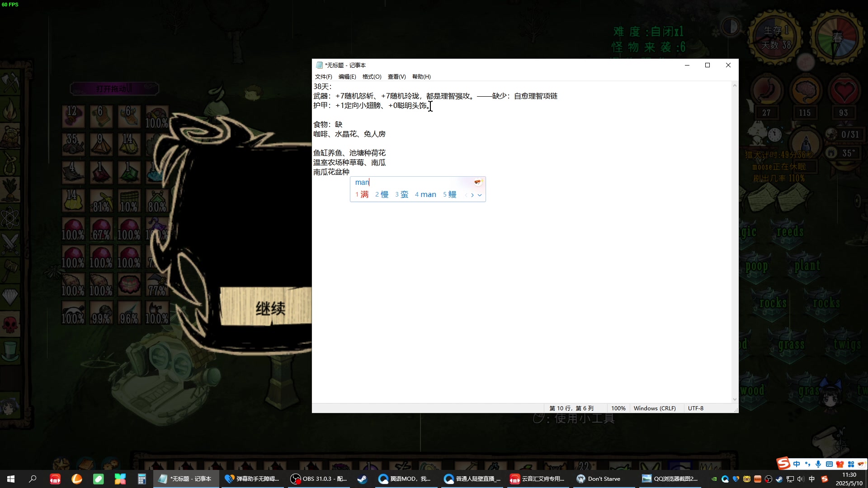Open the 帮助(H) menu in Notepad
Image resolution: width=868 pixels, height=488 pixels.
click(x=421, y=77)
